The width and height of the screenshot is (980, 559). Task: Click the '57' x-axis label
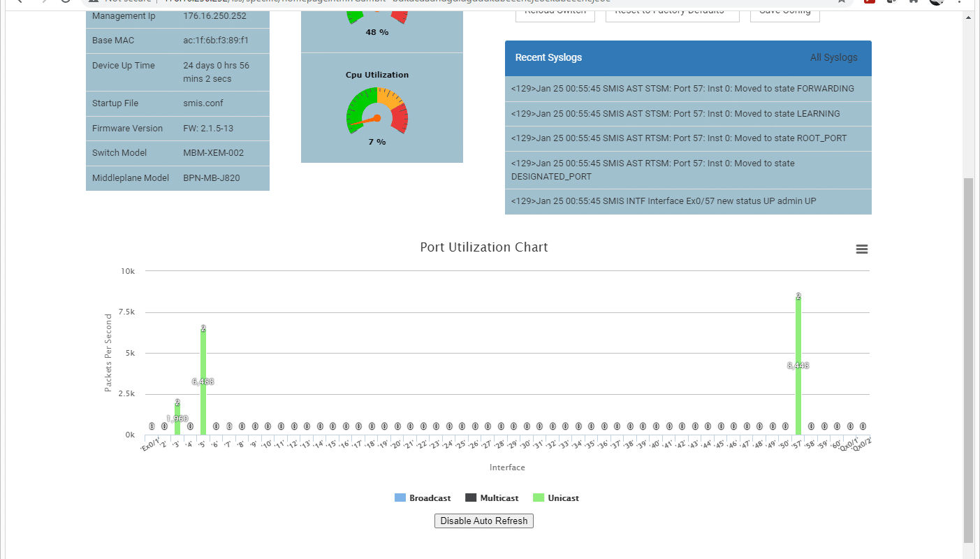pos(797,443)
